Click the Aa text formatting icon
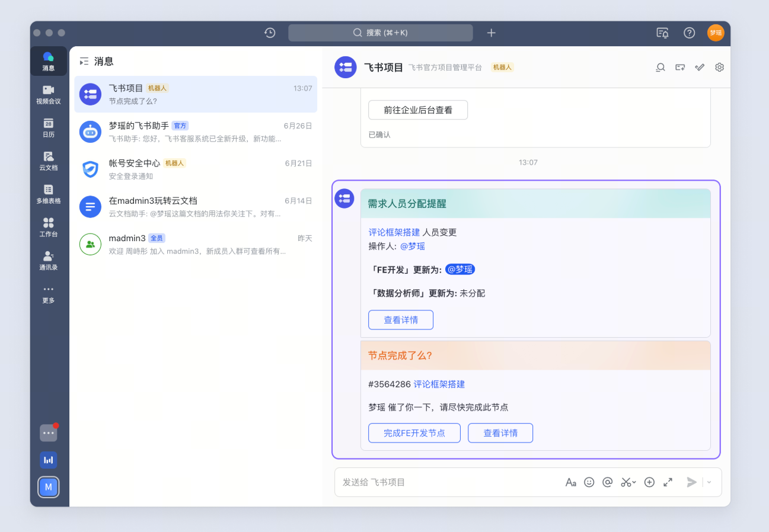The width and height of the screenshot is (769, 532). tap(570, 482)
